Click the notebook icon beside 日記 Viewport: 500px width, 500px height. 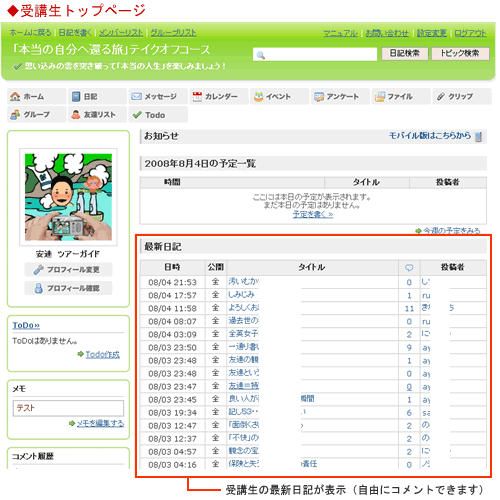point(76,96)
